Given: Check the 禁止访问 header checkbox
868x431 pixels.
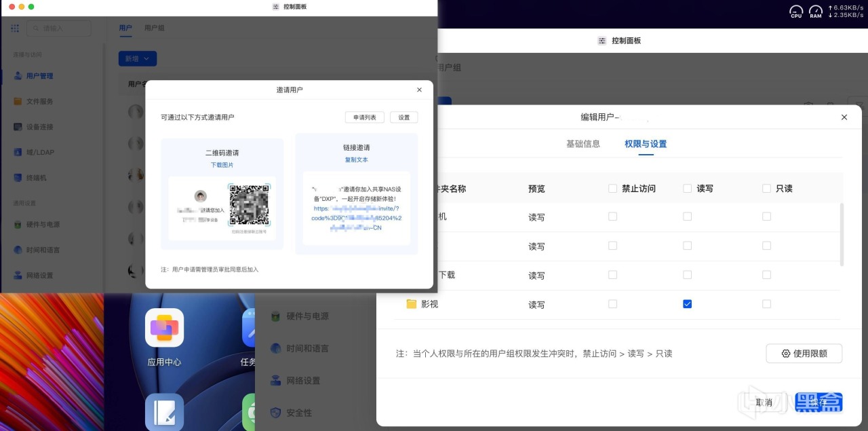Looking at the screenshot, I should coord(613,189).
